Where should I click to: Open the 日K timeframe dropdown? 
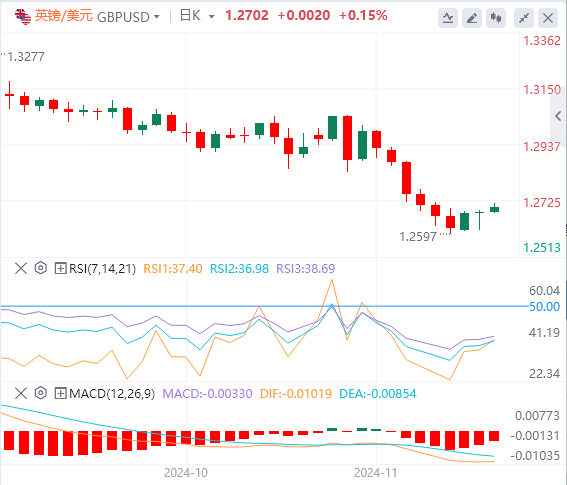212,17
